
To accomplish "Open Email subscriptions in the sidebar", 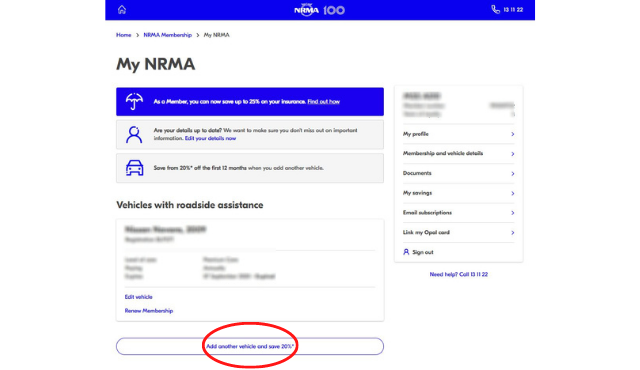I will click(458, 213).
